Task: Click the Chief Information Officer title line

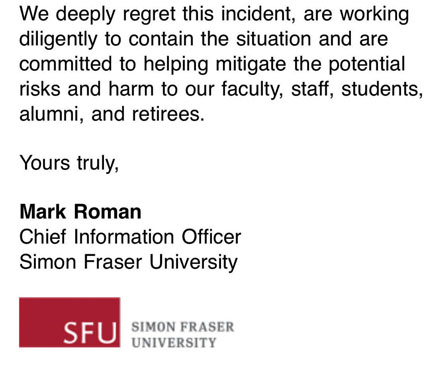Action: [130, 237]
